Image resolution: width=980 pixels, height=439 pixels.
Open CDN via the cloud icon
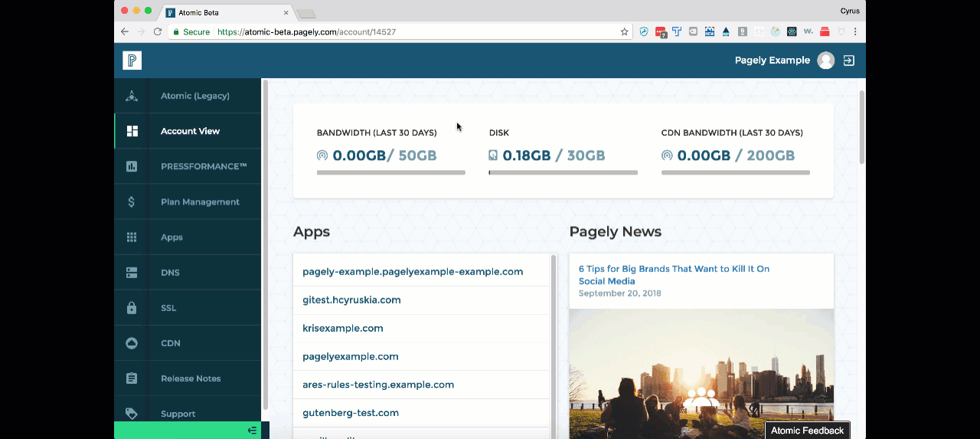132,343
